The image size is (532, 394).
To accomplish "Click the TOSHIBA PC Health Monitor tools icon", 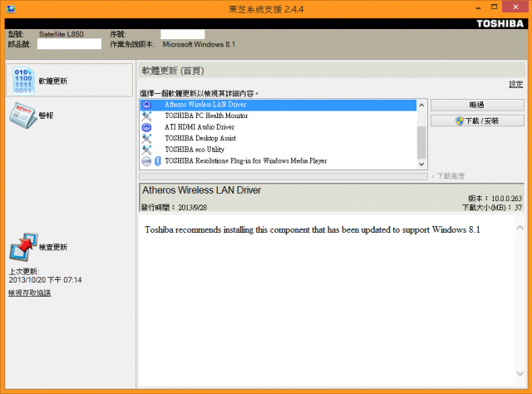I will (x=146, y=116).
